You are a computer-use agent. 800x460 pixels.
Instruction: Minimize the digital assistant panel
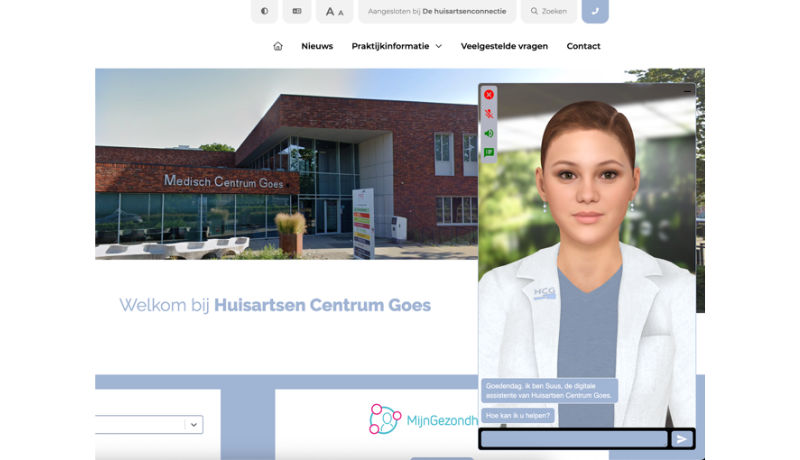coord(688,91)
